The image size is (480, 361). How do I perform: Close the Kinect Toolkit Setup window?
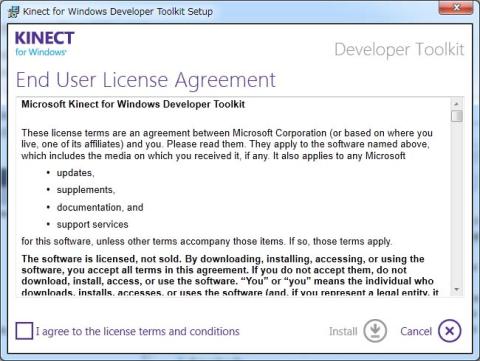[x=456, y=7]
